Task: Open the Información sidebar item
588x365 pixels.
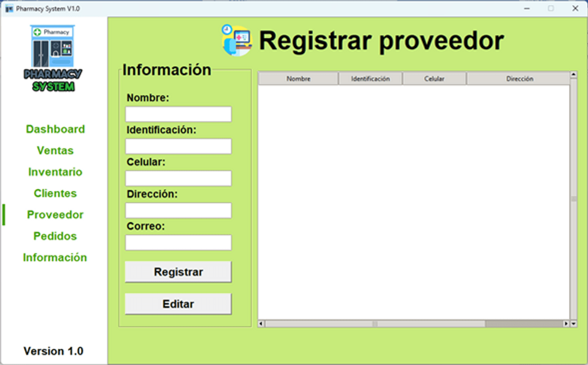Action: [x=55, y=258]
